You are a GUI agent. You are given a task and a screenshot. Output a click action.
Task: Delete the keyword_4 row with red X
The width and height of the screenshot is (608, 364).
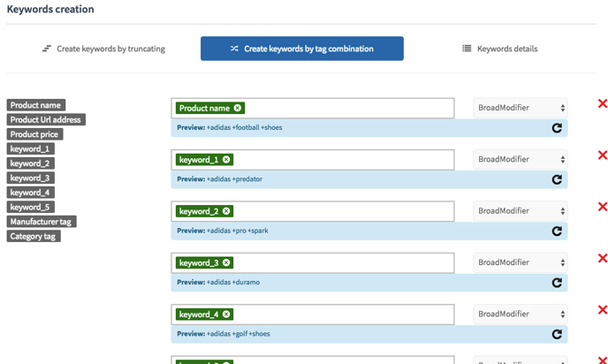tap(603, 310)
